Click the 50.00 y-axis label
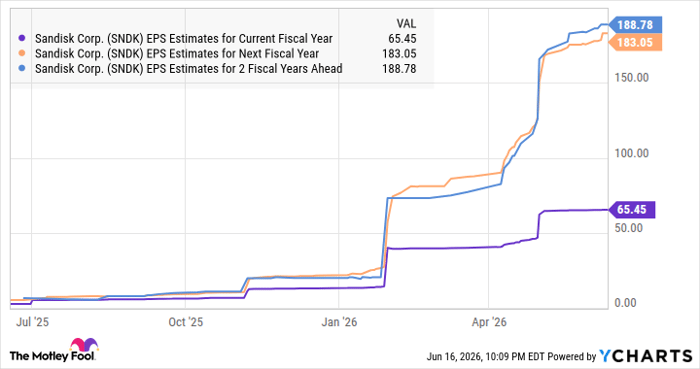 tap(629, 228)
